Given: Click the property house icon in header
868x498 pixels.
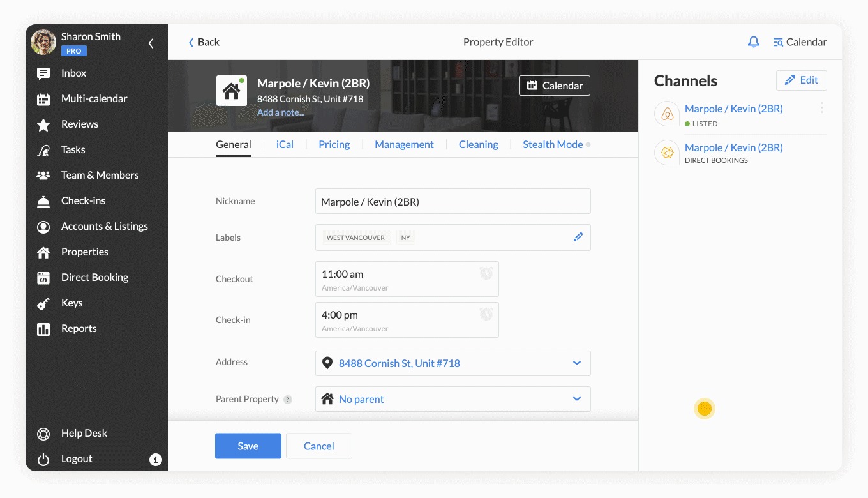Looking at the screenshot, I should (x=231, y=91).
